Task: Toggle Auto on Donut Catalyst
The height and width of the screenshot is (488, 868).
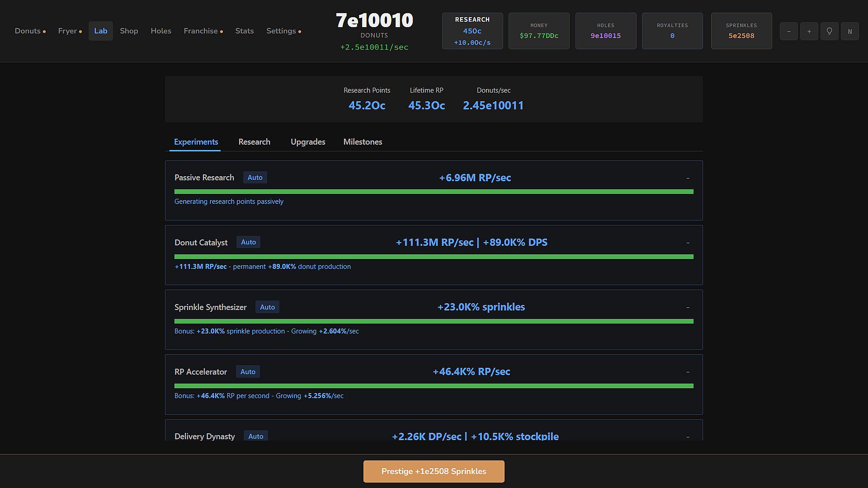Action: [248, 242]
